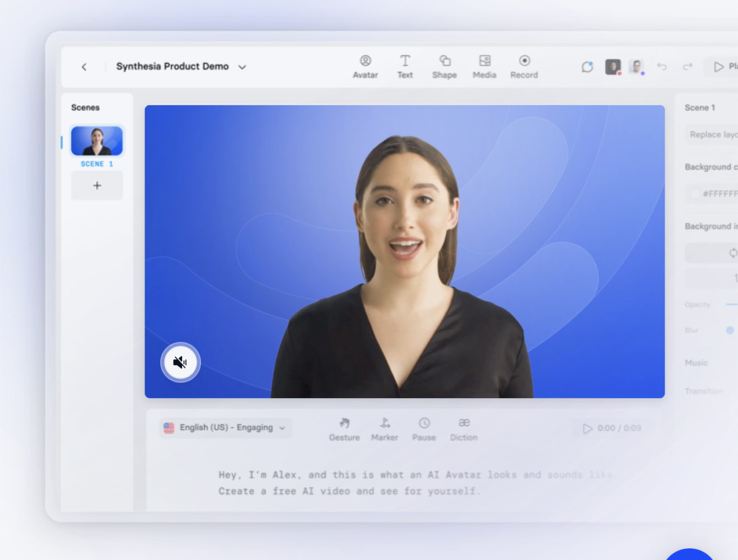Unmute the video preview sound
Image resolution: width=738 pixels, height=560 pixels.
(x=180, y=362)
